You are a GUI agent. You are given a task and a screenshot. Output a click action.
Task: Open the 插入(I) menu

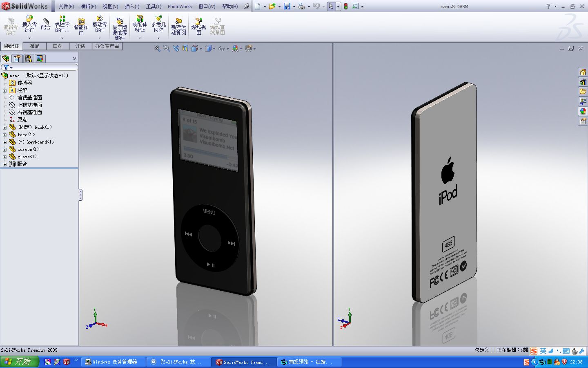pyautogui.click(x=132, y=7)
